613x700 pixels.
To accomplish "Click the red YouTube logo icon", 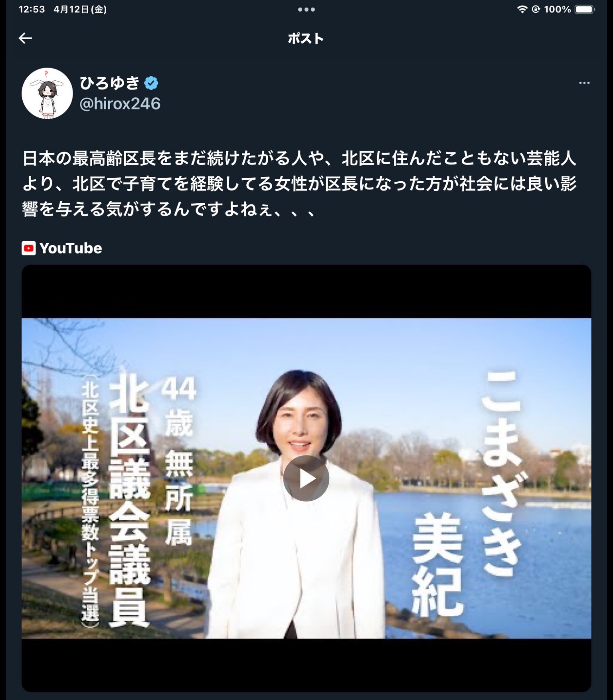I will [x=29, y=248].
